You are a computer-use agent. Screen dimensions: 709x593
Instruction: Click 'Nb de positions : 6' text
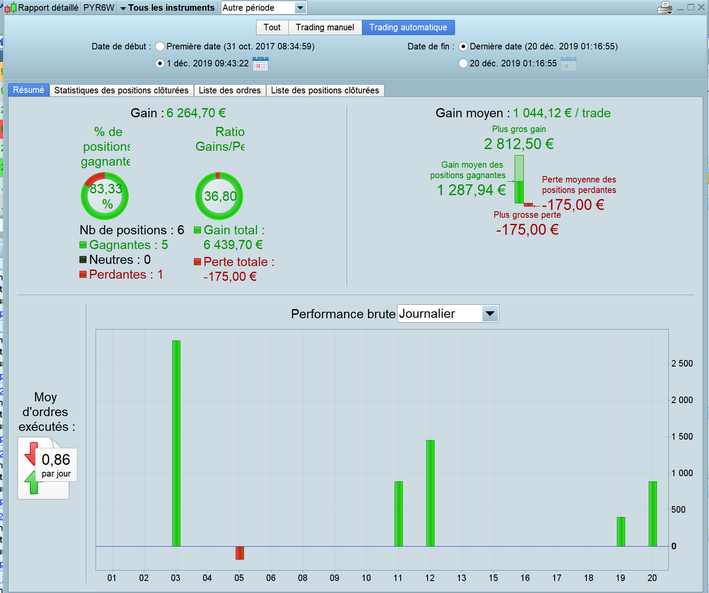(132, 230)
